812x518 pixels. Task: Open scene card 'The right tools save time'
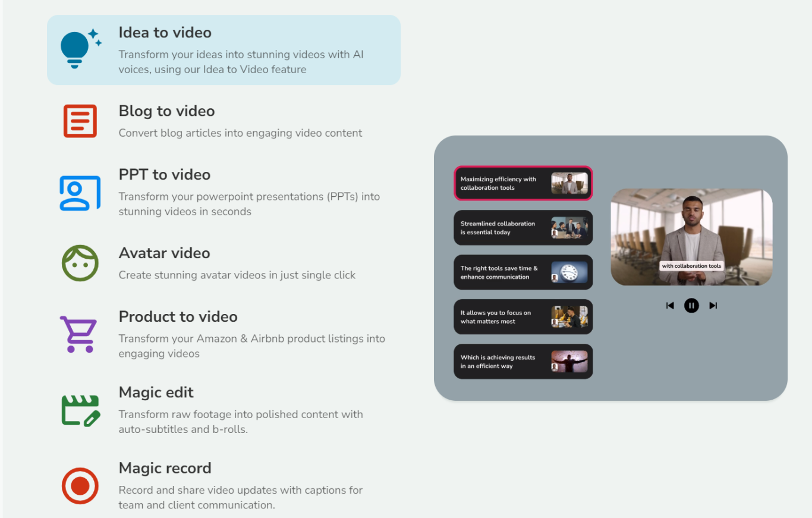[523, 272]
